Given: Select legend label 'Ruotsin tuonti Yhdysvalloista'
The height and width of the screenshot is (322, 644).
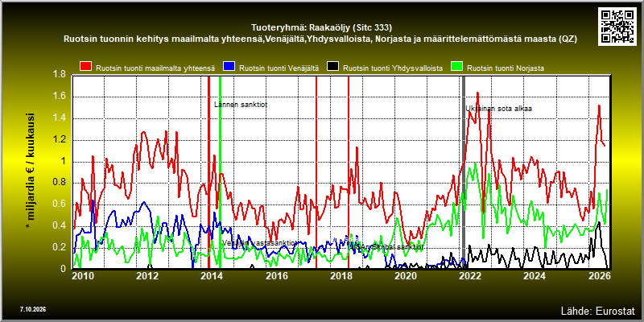Looking at the screenshot, I should pyautogui.click(x=393, y=68).
